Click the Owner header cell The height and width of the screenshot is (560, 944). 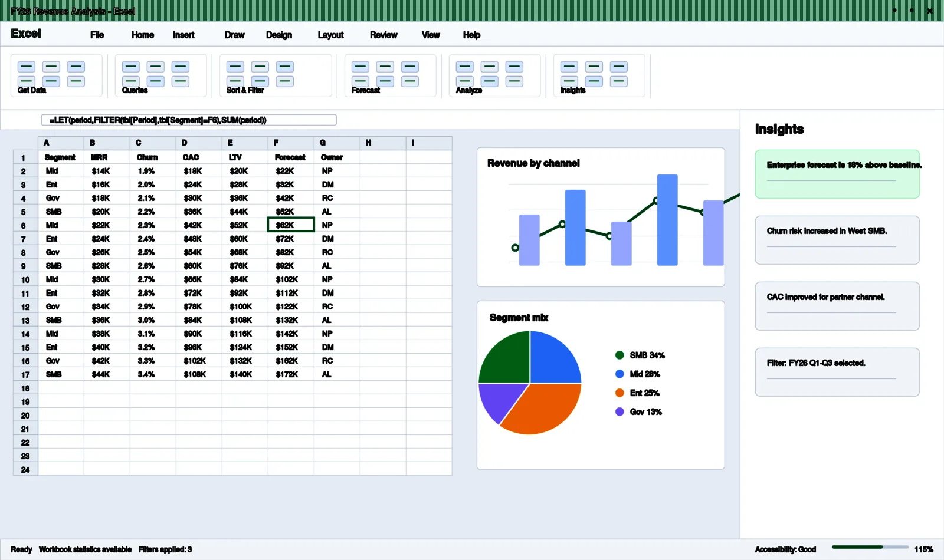pos(337,157)
